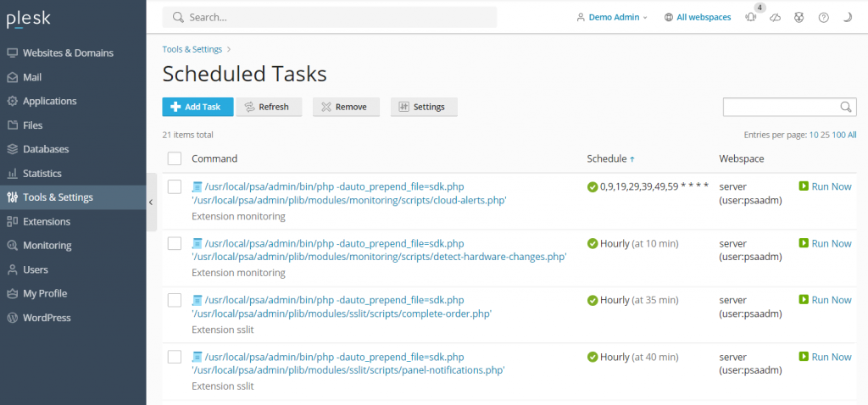Check the cloud-alerts.php task checkbox

pos(175,186)
